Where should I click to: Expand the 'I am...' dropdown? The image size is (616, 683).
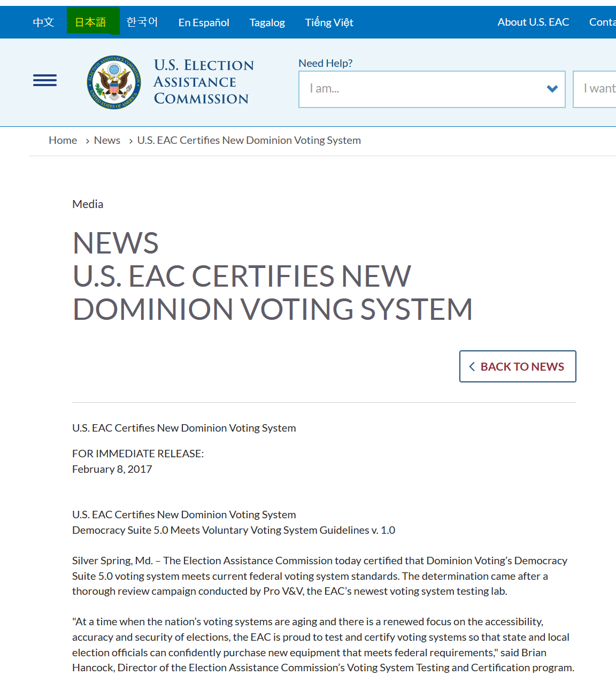click(x=432, y=89)
